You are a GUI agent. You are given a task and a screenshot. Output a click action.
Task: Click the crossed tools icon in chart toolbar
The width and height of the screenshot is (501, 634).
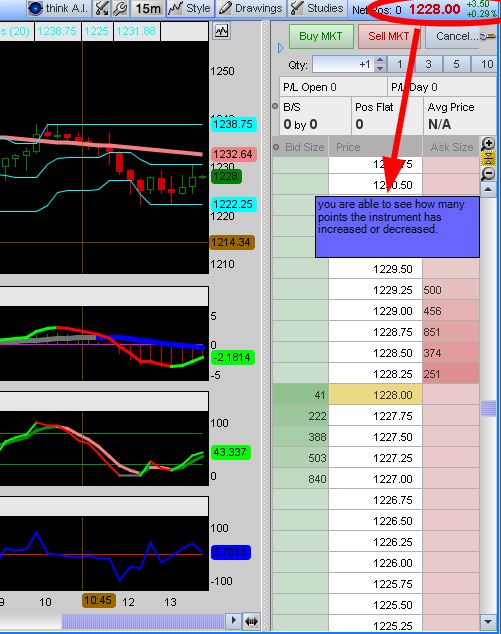pyautogui.click(x=101, y=8)
